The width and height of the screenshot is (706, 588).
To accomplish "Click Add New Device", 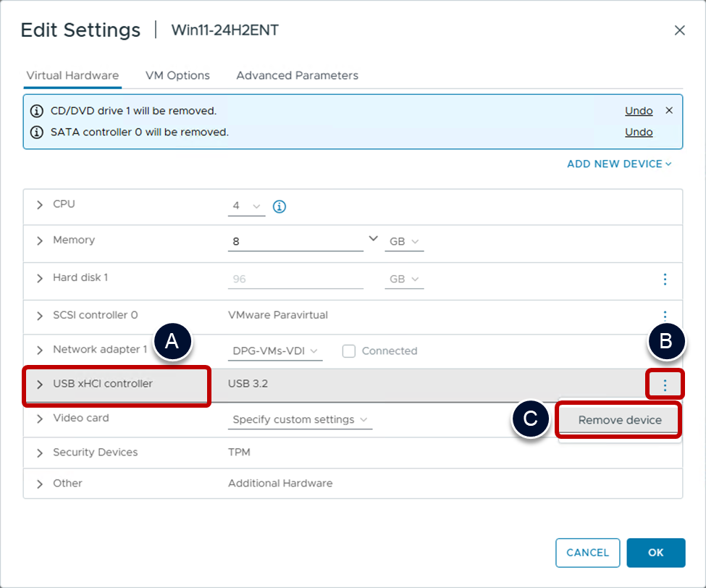I will point(618,164).
